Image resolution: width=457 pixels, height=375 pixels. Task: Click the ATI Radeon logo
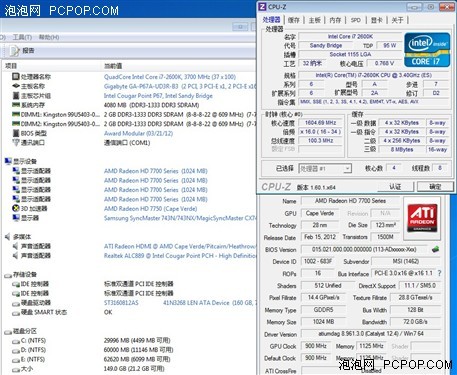point(422,218)
